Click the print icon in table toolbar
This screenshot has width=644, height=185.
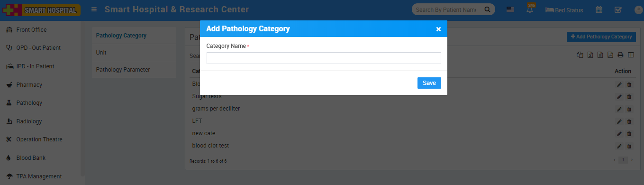click(620, 55)
